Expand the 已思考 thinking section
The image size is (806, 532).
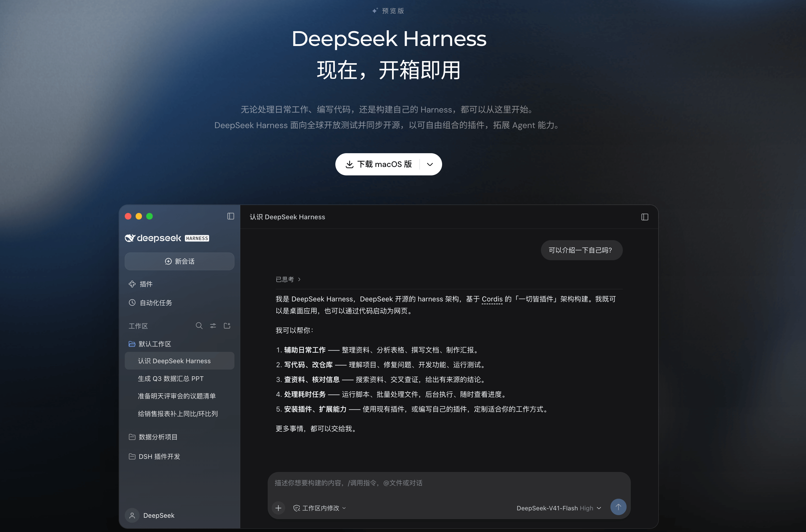point(288,279)
